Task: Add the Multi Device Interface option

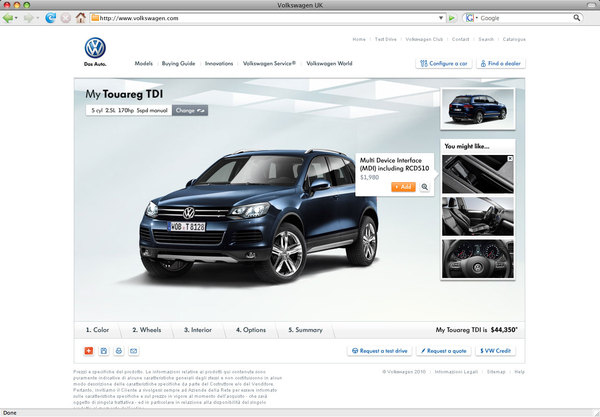Action: point(403,187)
